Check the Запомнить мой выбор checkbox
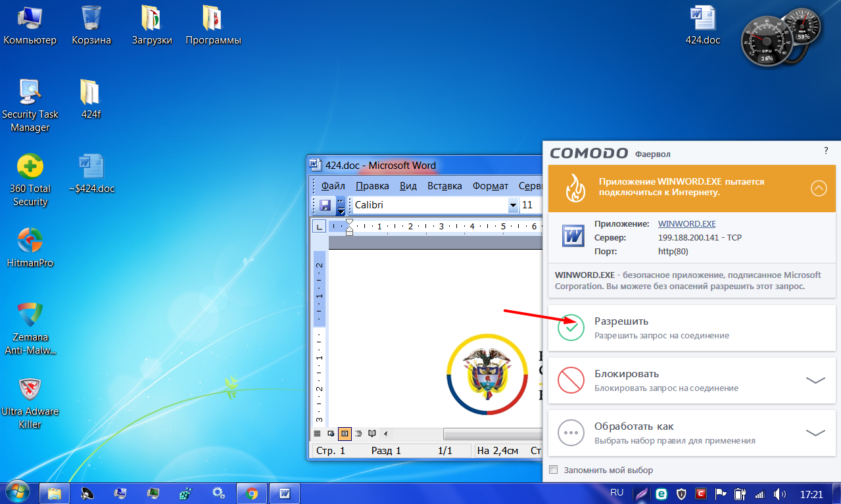The width and height of the screenshot is (841, 504). pos(553,470)
